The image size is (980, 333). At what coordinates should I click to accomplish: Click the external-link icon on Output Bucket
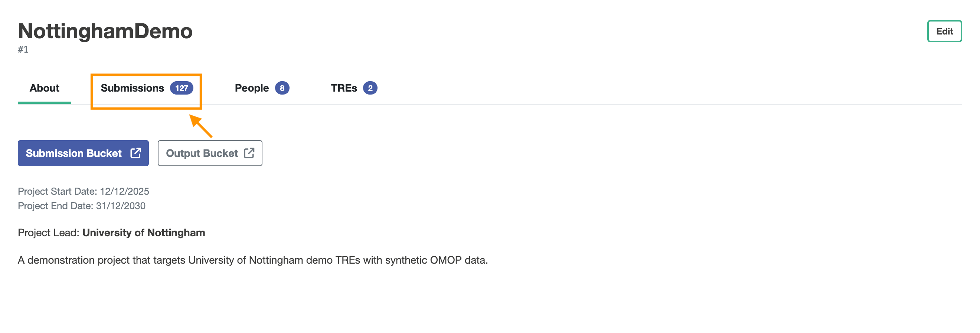click(249, 153)
